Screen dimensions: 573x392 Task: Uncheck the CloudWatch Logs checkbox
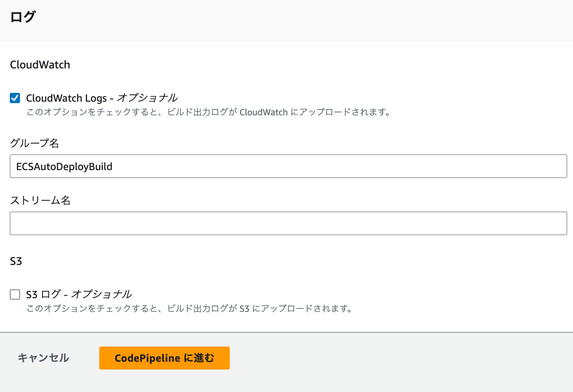[x=15, y=98]
